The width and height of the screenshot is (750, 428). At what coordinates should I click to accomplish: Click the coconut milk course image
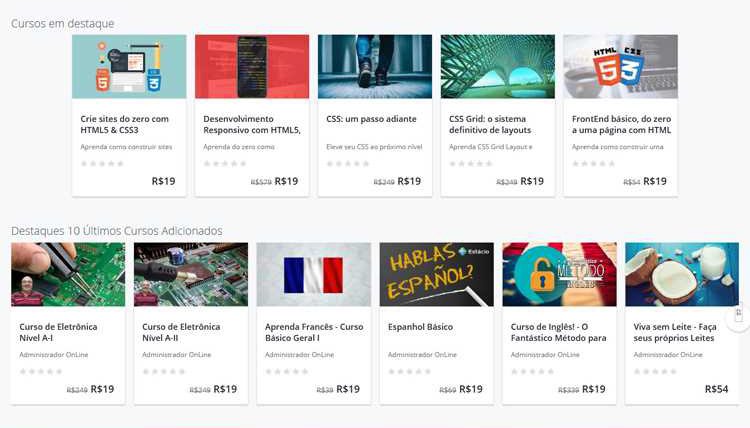(682, 274)
